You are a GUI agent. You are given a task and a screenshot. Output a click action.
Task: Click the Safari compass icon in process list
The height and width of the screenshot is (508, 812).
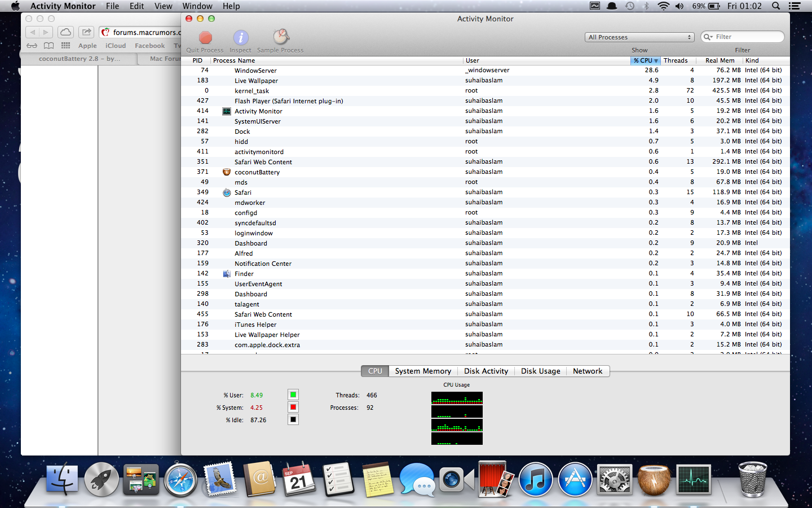[227, 192]
